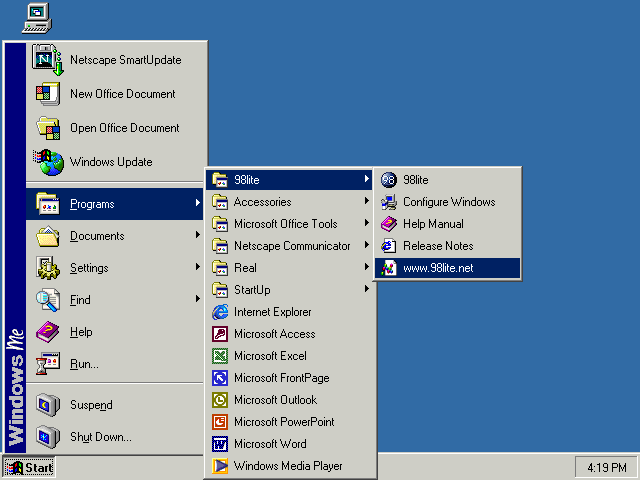
Task: Expand the StartUp submenu arrow
Action: click(x=367, y=289)
